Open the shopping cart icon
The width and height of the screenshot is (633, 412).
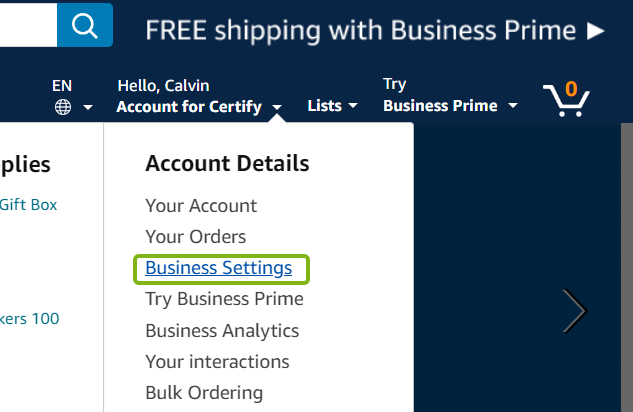[x=566, y=97]
